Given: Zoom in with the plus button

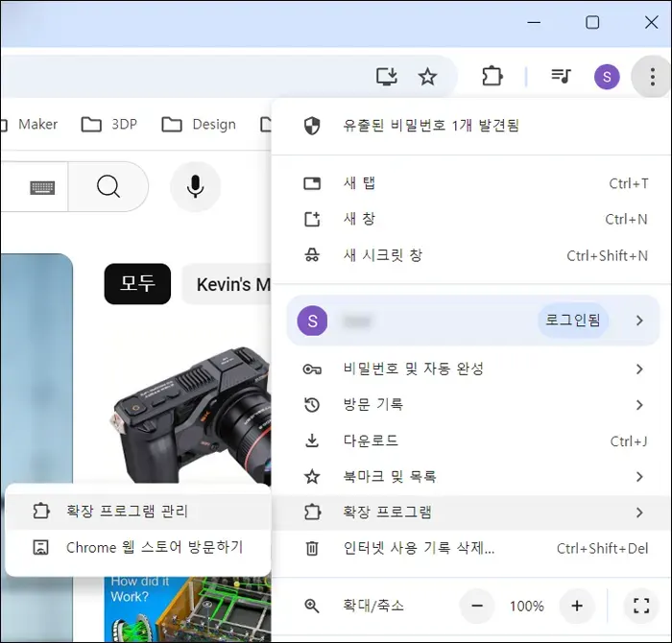Looking at the screenshot, I should (577, 606).
